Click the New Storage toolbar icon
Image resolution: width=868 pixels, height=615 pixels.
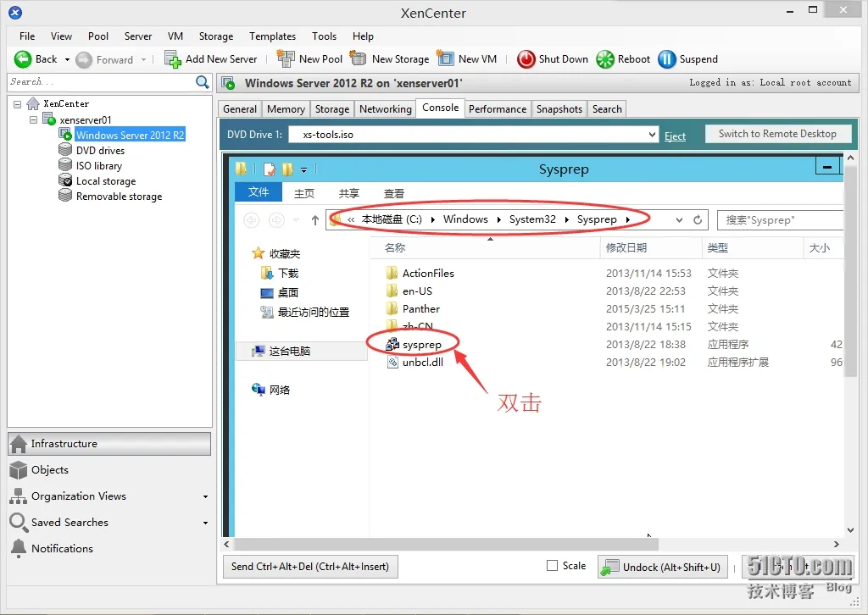pyautogui.click(x=359, y=58)
